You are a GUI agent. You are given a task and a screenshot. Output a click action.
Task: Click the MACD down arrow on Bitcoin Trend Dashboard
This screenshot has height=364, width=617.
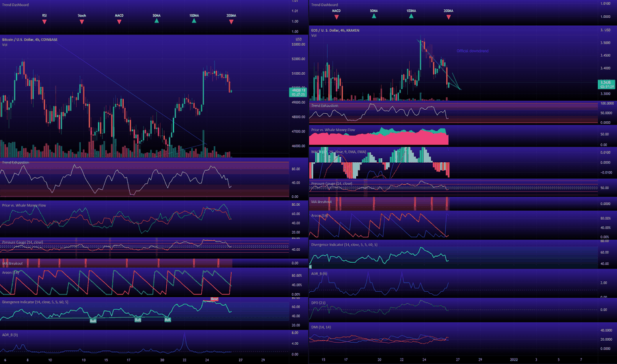pos(119,22)
